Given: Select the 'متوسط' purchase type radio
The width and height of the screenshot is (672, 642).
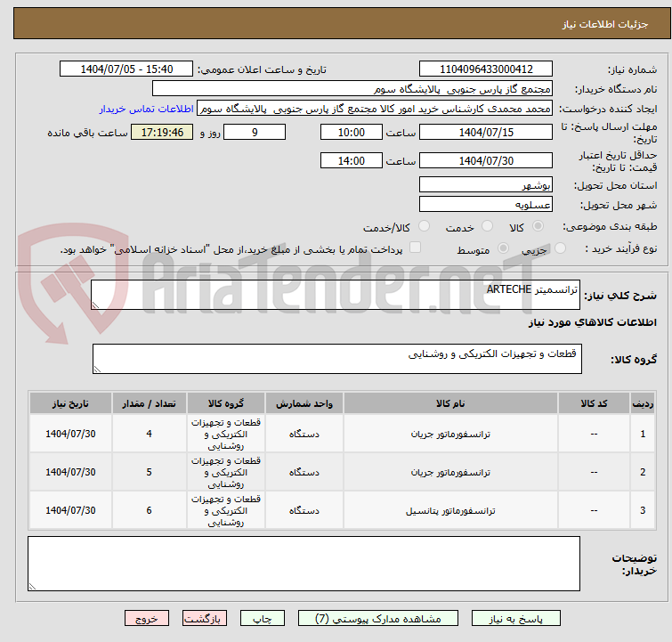Looking at the screenshot, I should click(503, 248).
